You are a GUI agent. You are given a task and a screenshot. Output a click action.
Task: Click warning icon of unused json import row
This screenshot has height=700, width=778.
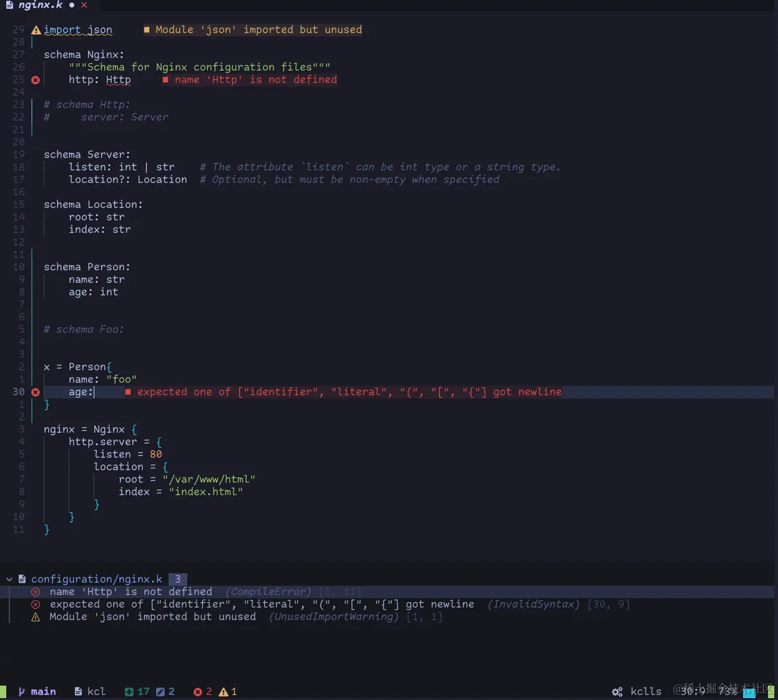(x=36, y=617)
